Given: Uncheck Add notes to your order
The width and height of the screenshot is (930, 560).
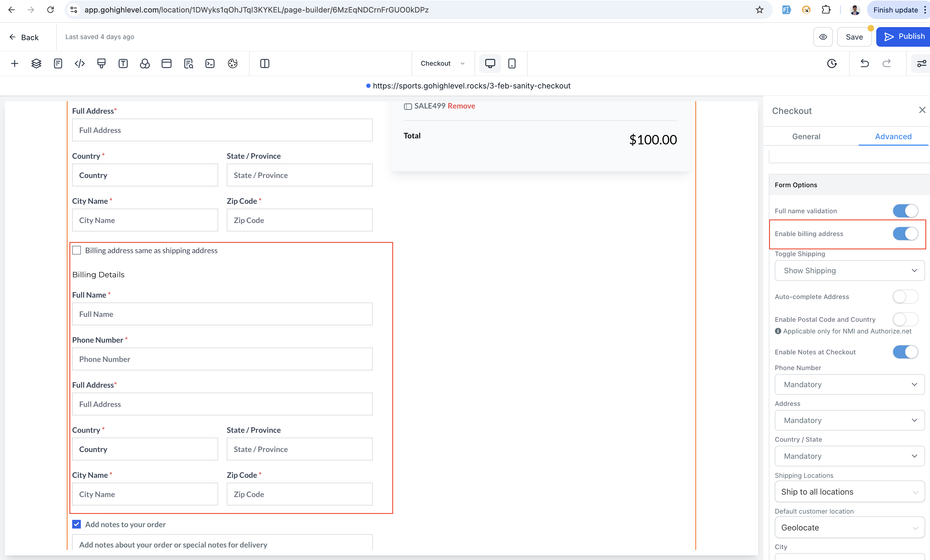Looking at the screenshot, I should [77, 524].
